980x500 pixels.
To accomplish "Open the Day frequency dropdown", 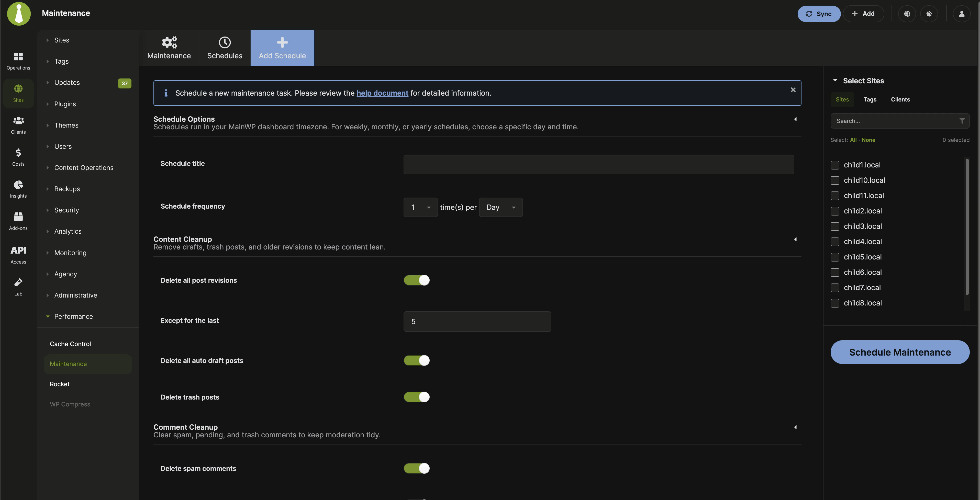I will 501,207.
